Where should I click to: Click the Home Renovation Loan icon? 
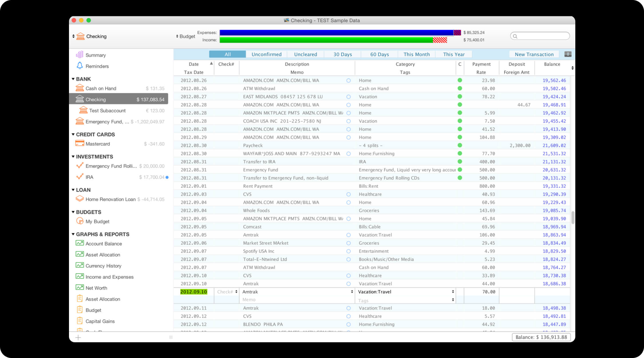80,199
